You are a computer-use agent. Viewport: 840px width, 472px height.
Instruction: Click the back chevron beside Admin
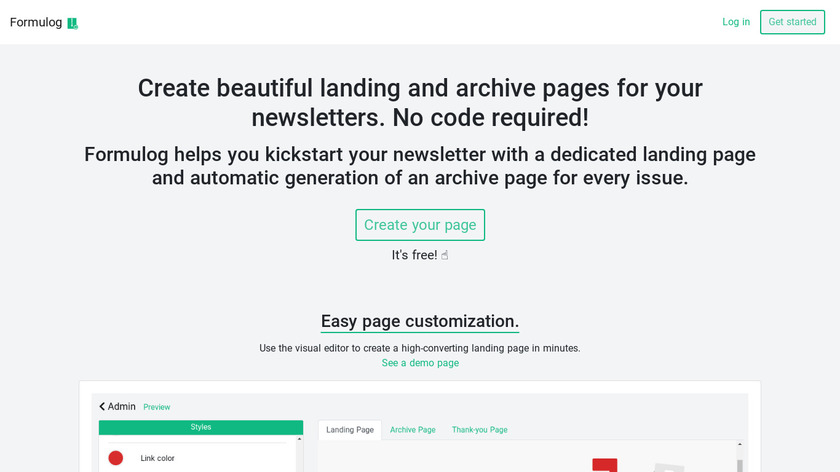[102, 407]
